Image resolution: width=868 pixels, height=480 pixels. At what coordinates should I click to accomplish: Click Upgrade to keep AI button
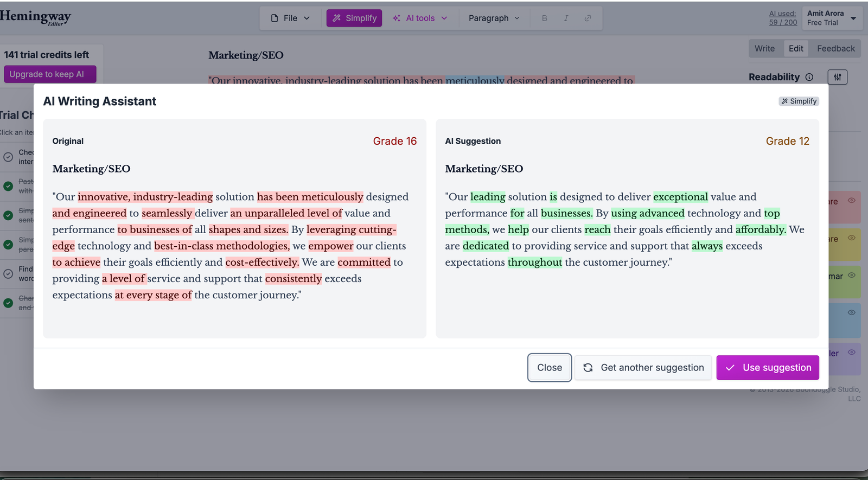pos(50,74)
